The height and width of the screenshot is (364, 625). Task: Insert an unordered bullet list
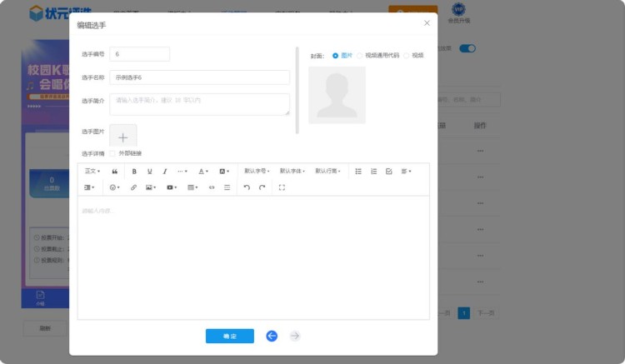click(358, 171)
